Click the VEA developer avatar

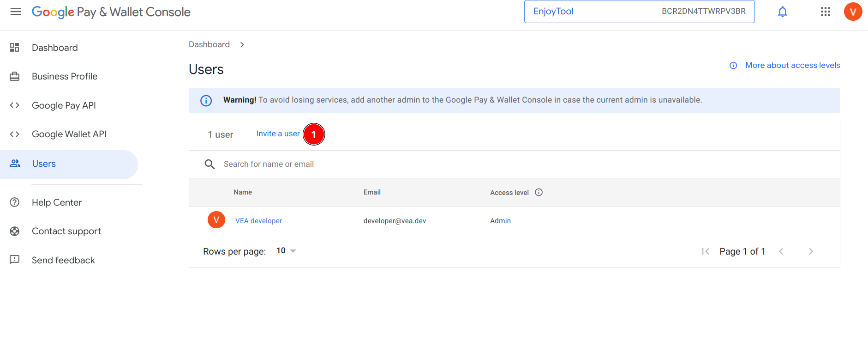click(216, 220)
